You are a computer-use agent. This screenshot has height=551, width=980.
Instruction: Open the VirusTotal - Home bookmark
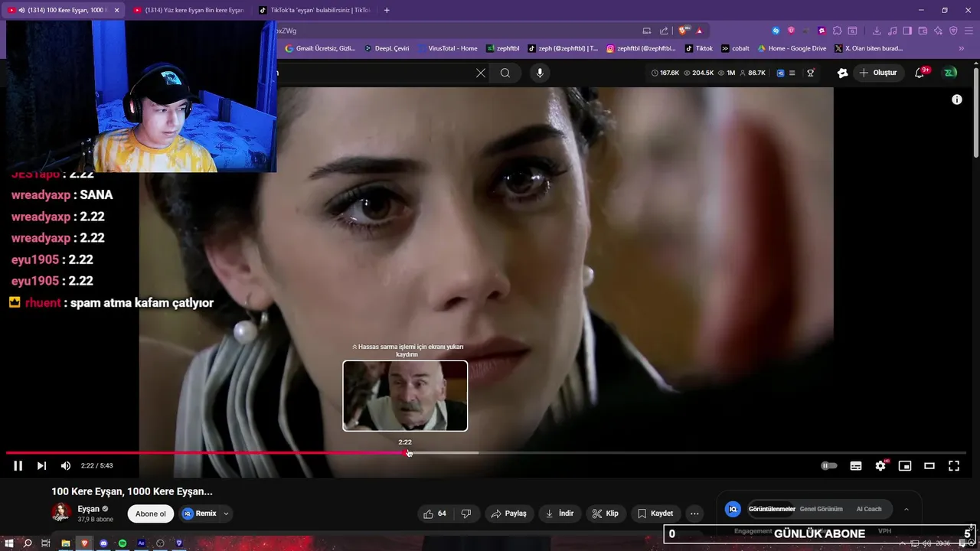pyautogui.click(x=447, y=48)
